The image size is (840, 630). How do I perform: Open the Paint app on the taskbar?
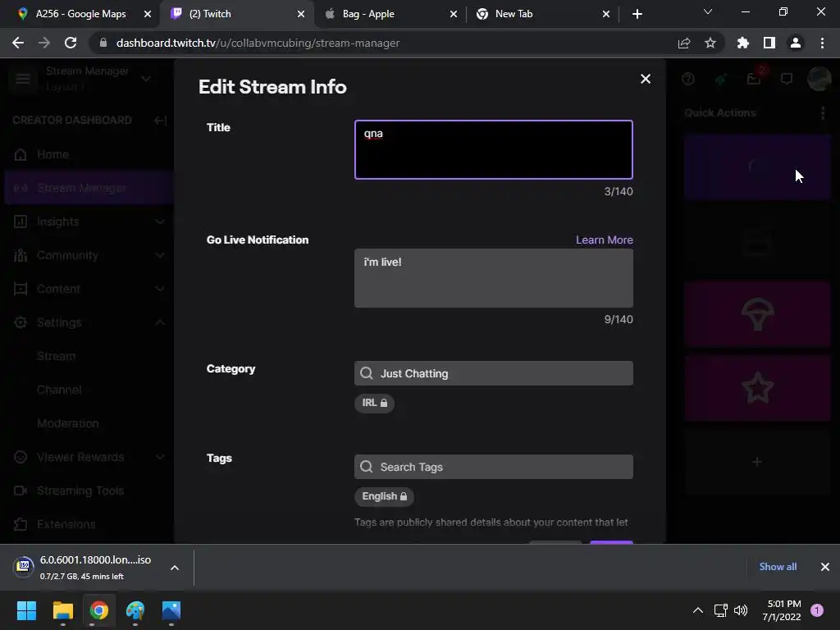(x=135, y=610)
